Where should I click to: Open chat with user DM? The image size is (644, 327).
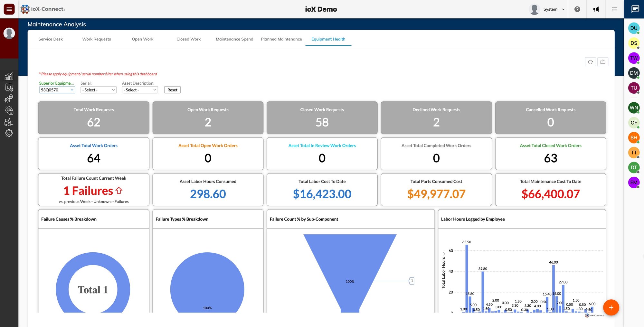coord(634,73)
